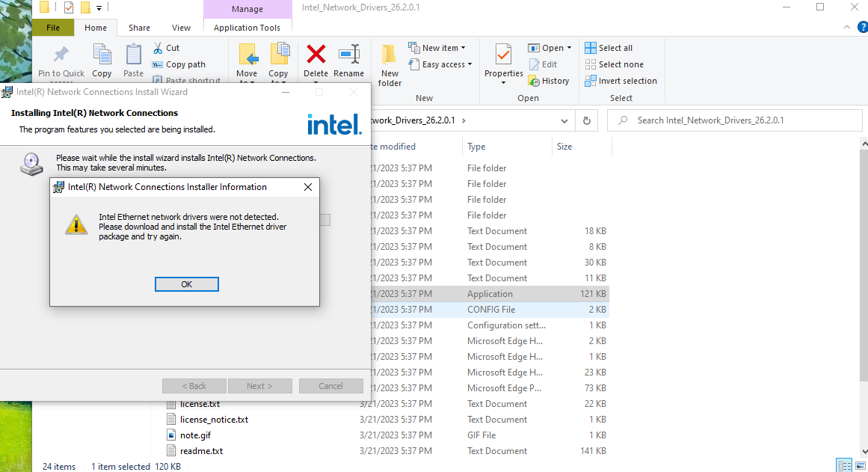Dismiss the driver error with OK

(x=186, y=284)
